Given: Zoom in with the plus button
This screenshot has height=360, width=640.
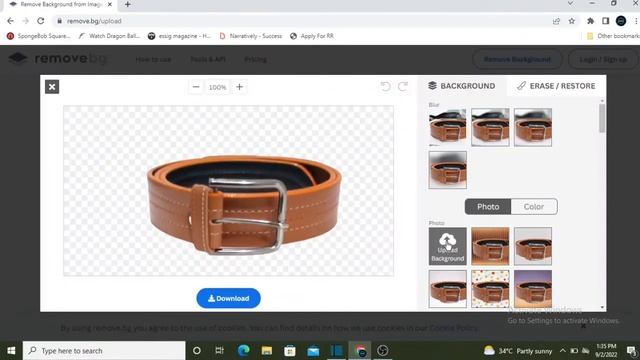Looking at the screenshot, I should point(240,87).
